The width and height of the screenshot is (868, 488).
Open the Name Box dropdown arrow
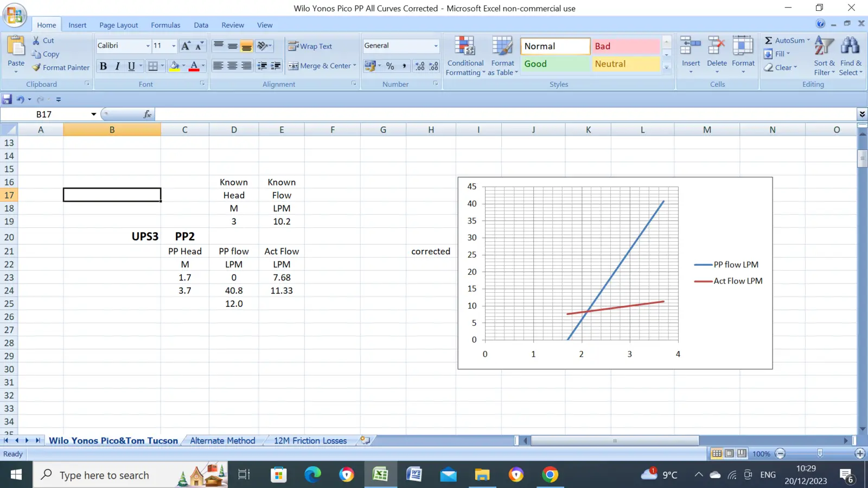(93, 114)
